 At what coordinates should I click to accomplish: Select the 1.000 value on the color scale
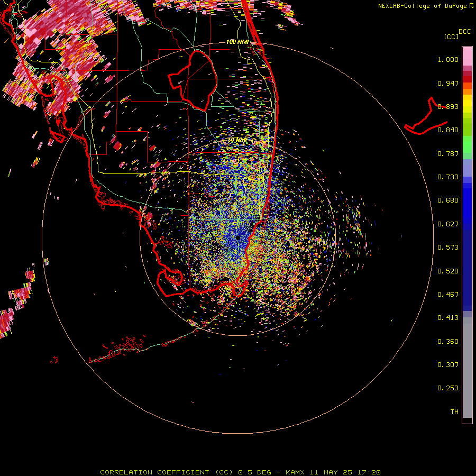(448, 59)
